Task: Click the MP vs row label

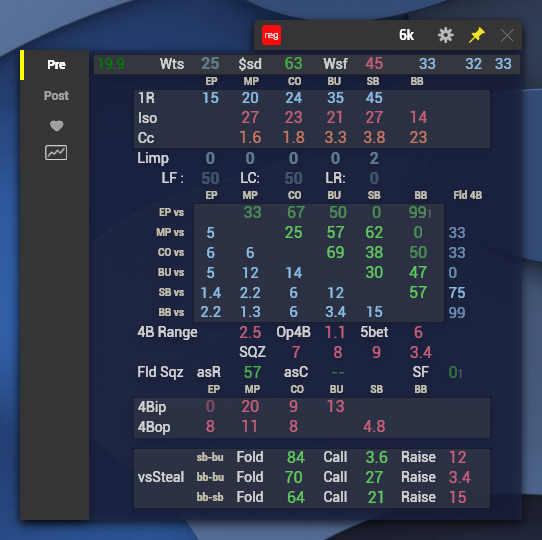Action: click(170, 232)
